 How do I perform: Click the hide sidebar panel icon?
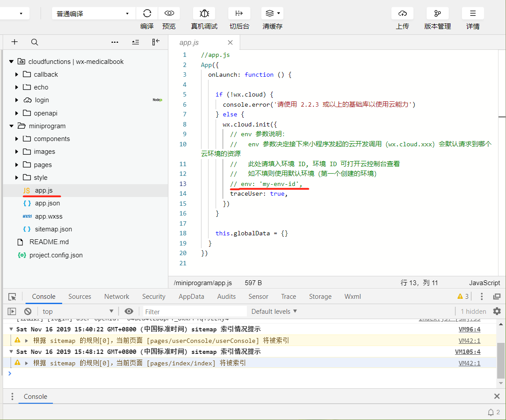coord(156,42)
